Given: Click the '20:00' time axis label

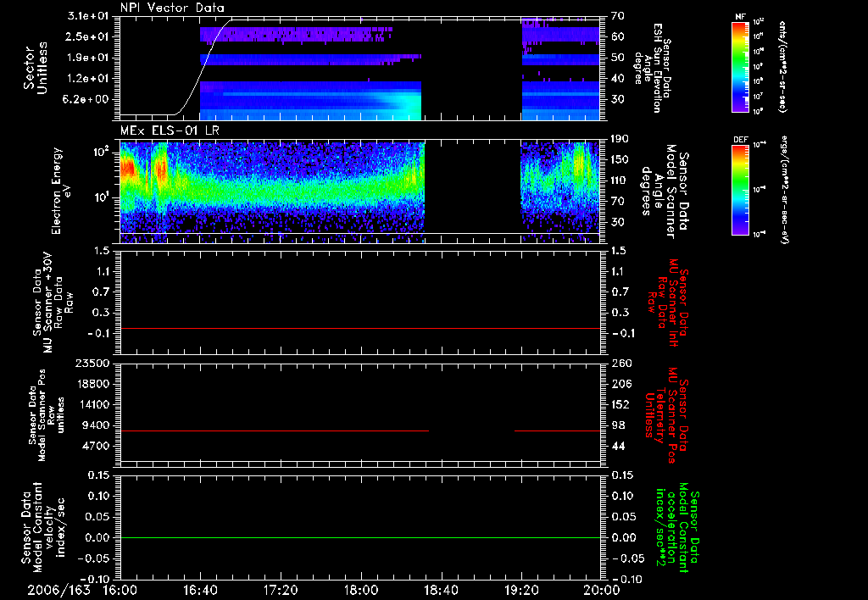Looking at the screenshot, I should click(x=602, y=590).
